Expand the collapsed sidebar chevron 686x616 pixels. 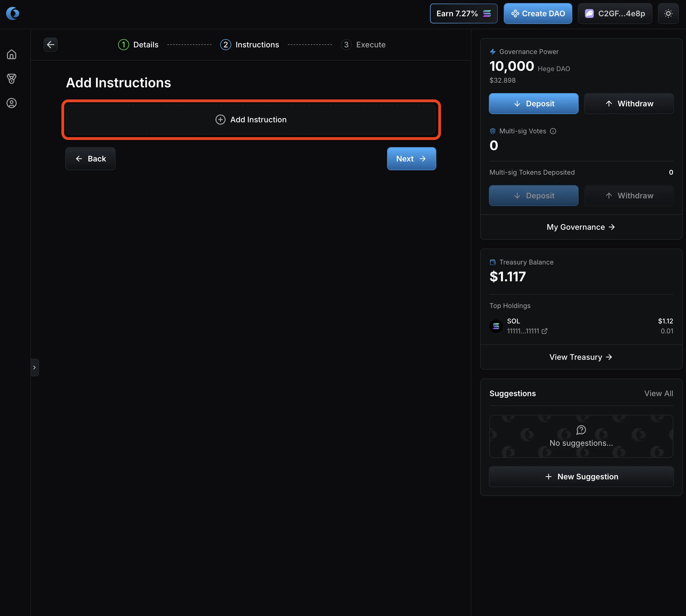(34, 367)
